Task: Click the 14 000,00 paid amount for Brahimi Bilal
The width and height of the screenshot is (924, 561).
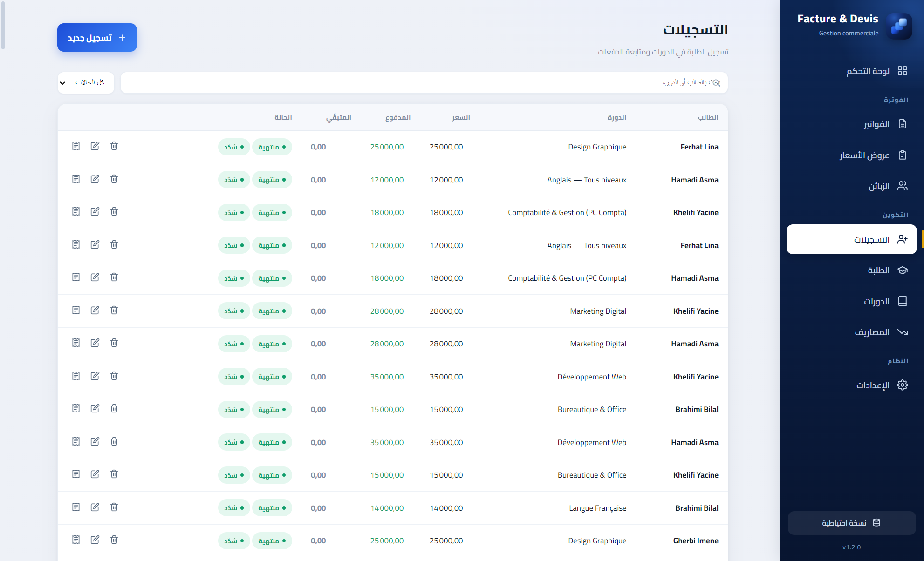Action: tap(387, 508)
